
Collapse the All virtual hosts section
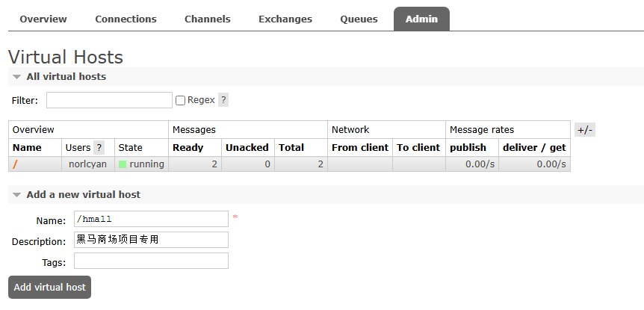click(66, 77)
